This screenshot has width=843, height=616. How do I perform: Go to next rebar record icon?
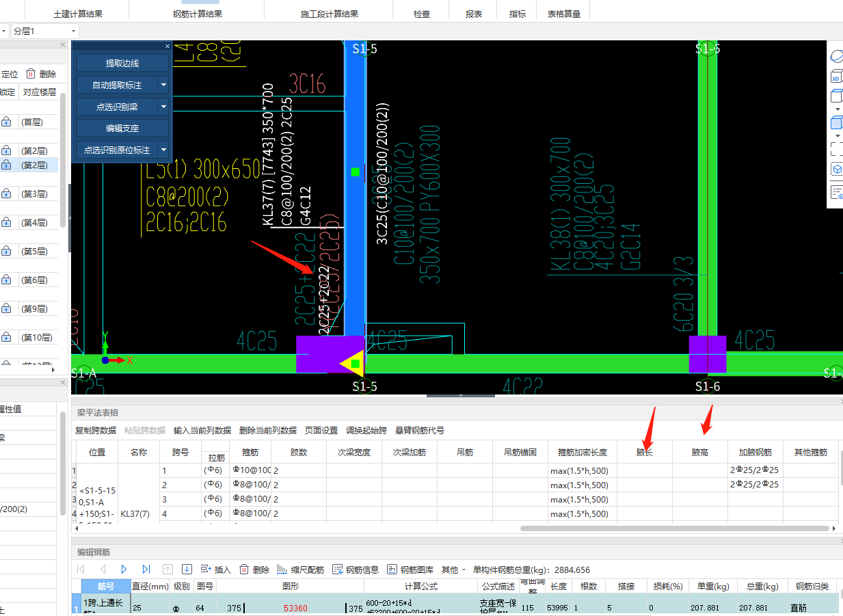[x=124, y=569]
